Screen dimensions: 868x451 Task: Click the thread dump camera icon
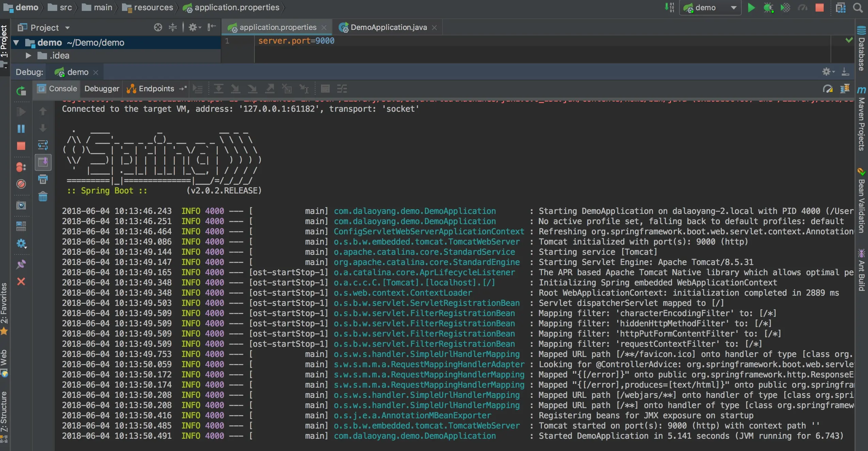(21, 205)
